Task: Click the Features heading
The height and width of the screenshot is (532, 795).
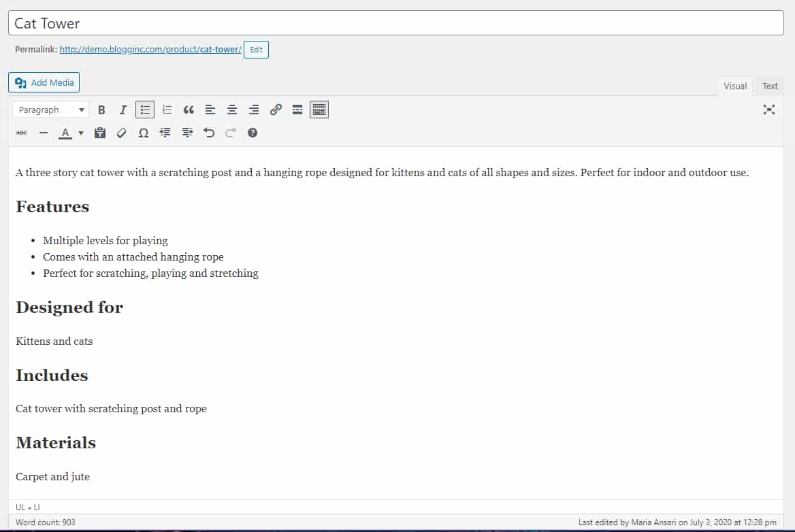Action: (x=52, y=207)
